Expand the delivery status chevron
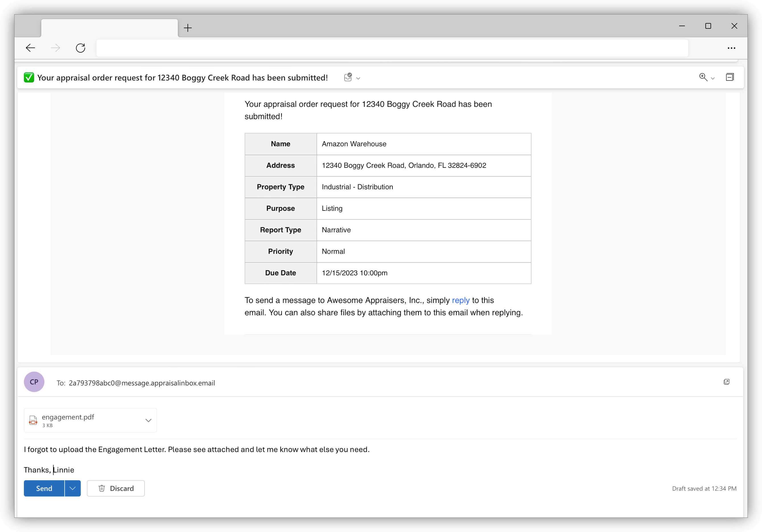This screenshot has width=762, height=532. 358,78
